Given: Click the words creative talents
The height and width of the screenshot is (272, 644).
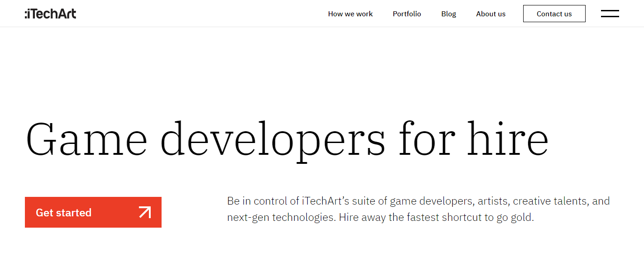Looking at the screenshot, I should click(550, 201).
